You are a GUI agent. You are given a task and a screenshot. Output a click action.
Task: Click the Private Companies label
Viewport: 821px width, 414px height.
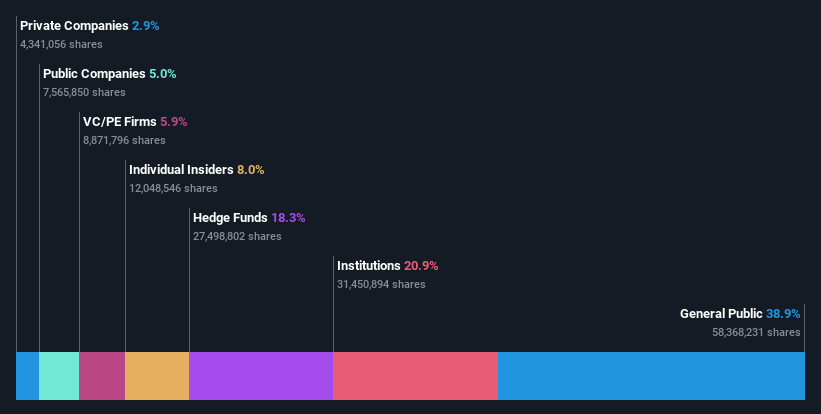click(74, 26)
